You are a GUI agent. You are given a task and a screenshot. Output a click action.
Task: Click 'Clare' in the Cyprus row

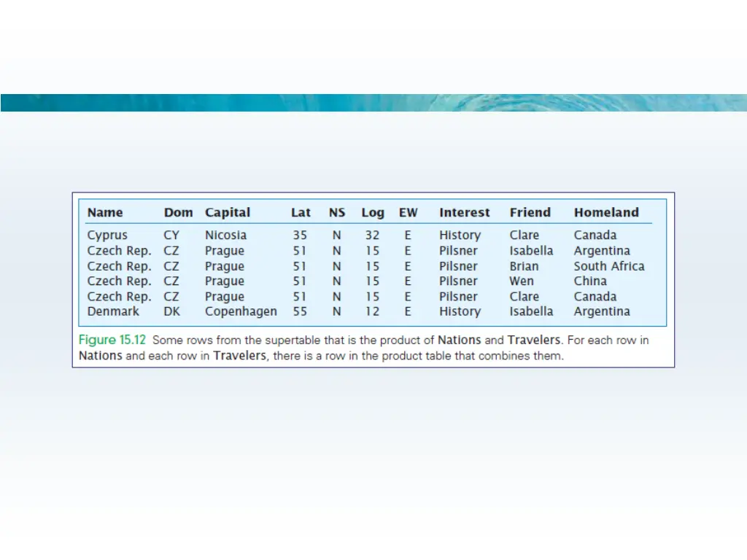[524, 236]
